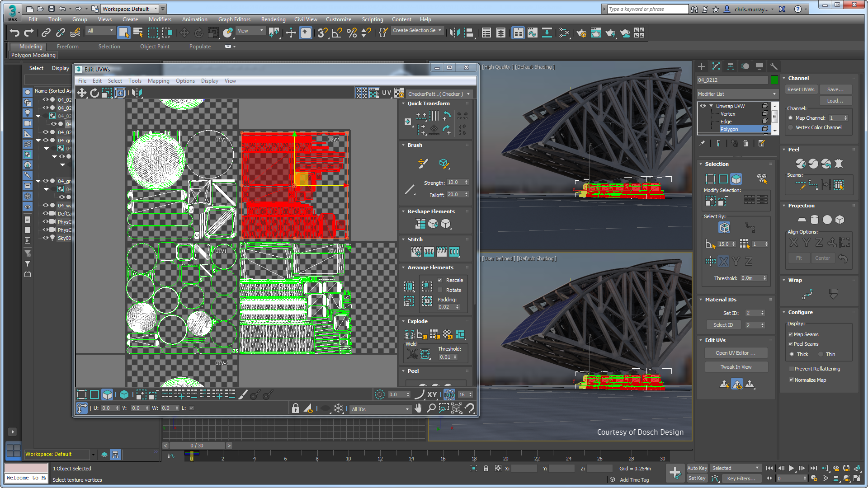Screen dimensions: 868x488
Task: Open the Mapping menu in Edit UVWs
Action: (x=158, y=80)
